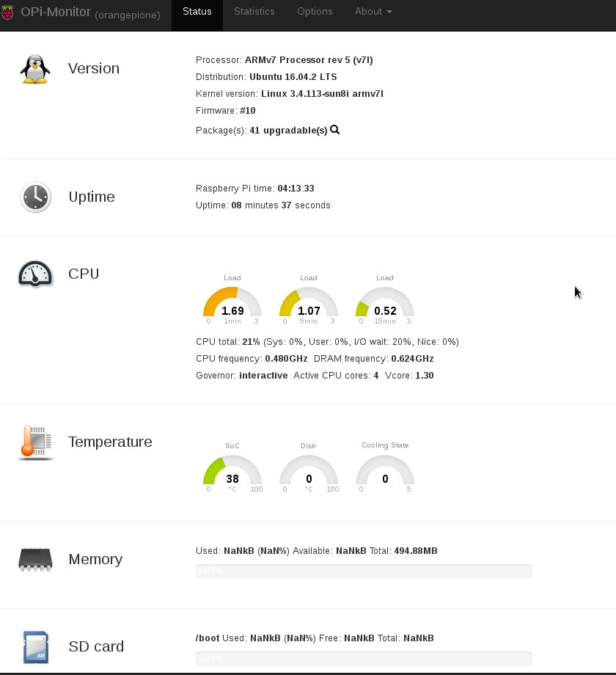Click the OPi-Monitor brand link
Screen dimensions: 616x675
coord(56,12)
